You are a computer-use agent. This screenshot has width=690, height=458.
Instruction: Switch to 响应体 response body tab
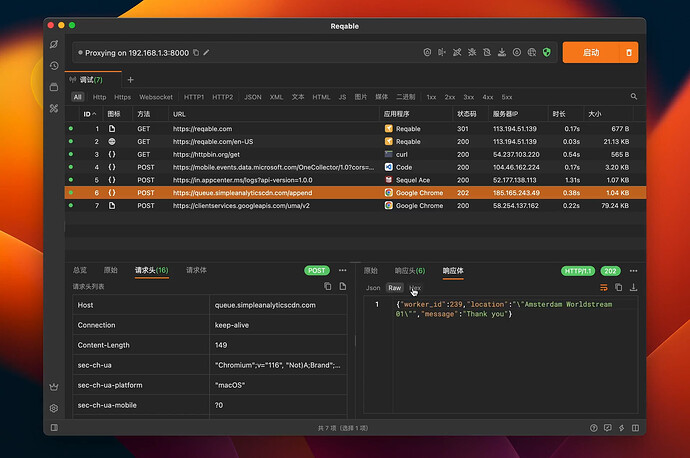click(x=453, y=271)
